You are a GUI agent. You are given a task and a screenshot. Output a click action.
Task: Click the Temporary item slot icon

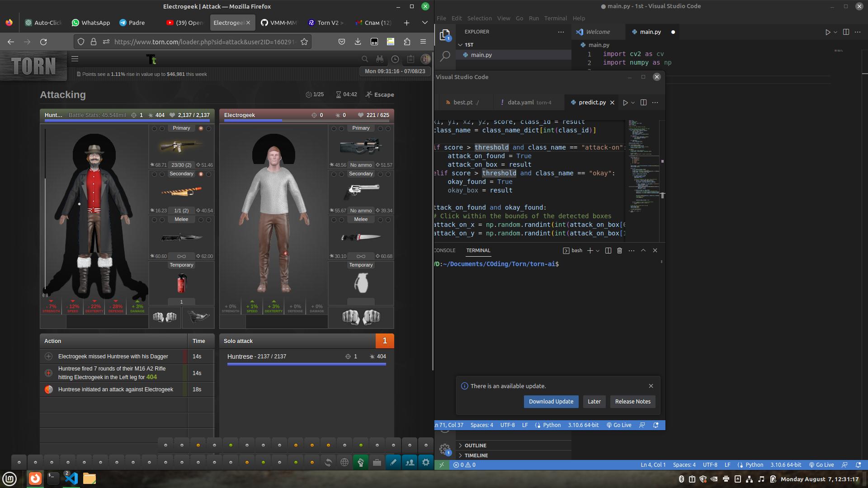(x=181, y=283)
